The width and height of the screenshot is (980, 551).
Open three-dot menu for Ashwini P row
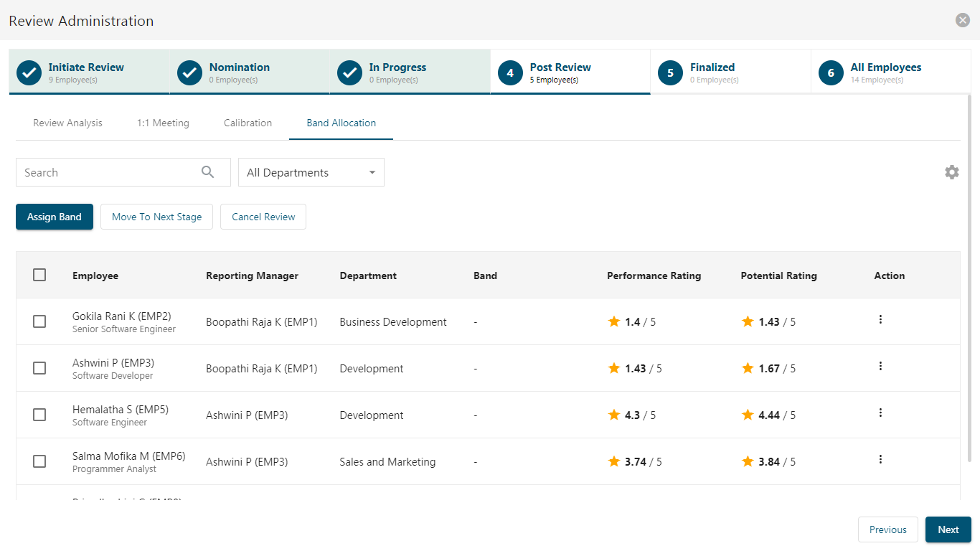[x=880, y=366]
